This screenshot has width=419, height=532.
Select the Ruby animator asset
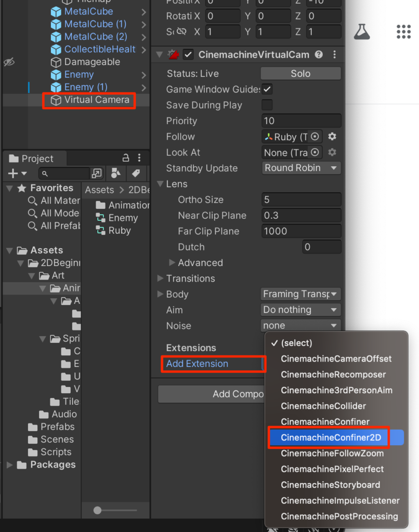tap(113, 231)
